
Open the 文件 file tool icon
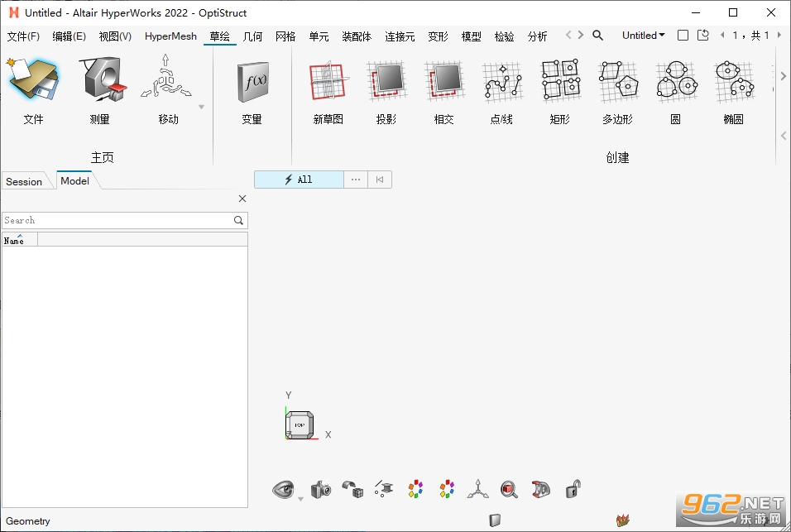click(x=33, y=81)
